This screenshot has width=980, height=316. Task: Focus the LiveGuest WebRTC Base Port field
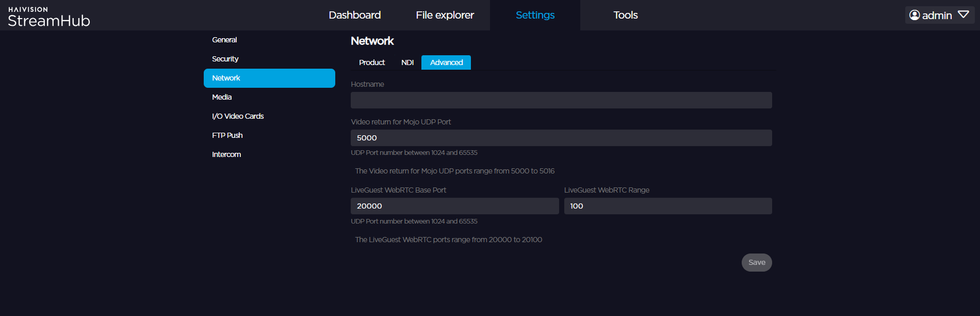click(454, 206)
